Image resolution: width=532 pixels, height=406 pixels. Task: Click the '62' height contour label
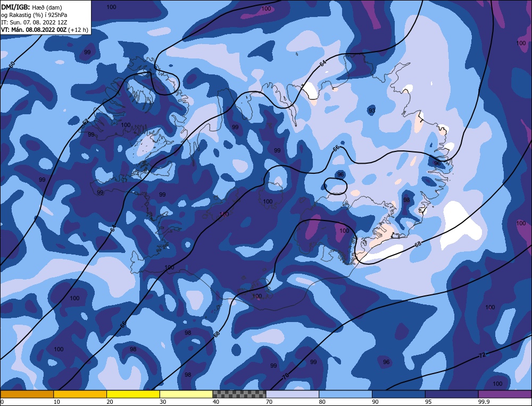86,122
